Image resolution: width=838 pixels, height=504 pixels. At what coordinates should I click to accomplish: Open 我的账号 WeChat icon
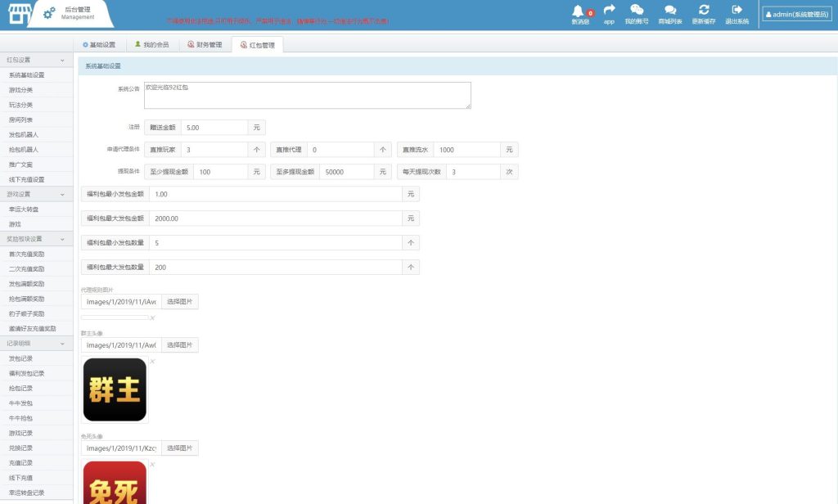point(636,10)
